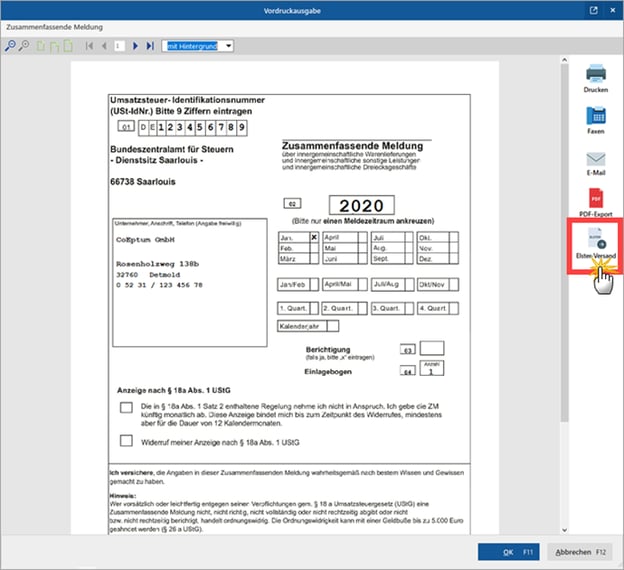Open the 'mit Hintergrund' dropdown
This screenshot has height=570, width=624.
click(199, 46)
